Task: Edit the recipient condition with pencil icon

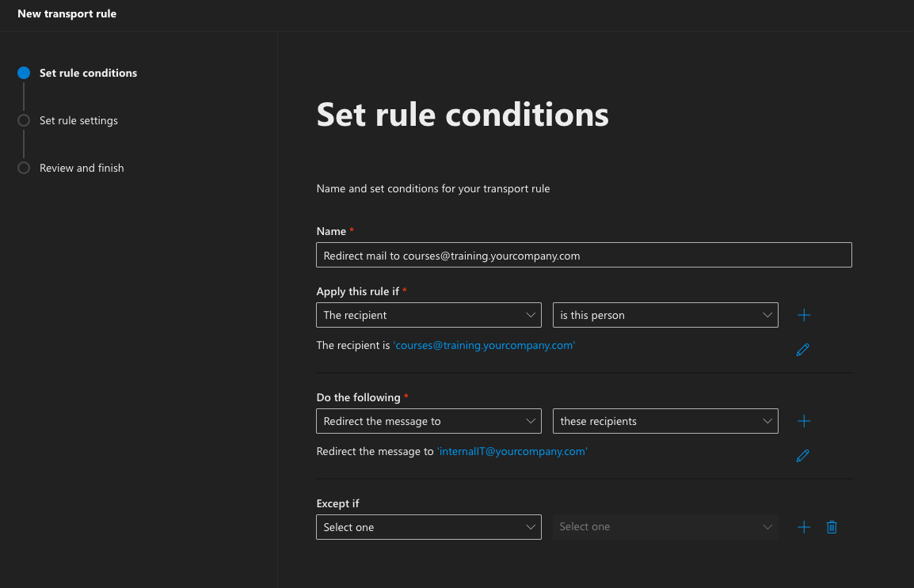Action: (x=802, y=350)
